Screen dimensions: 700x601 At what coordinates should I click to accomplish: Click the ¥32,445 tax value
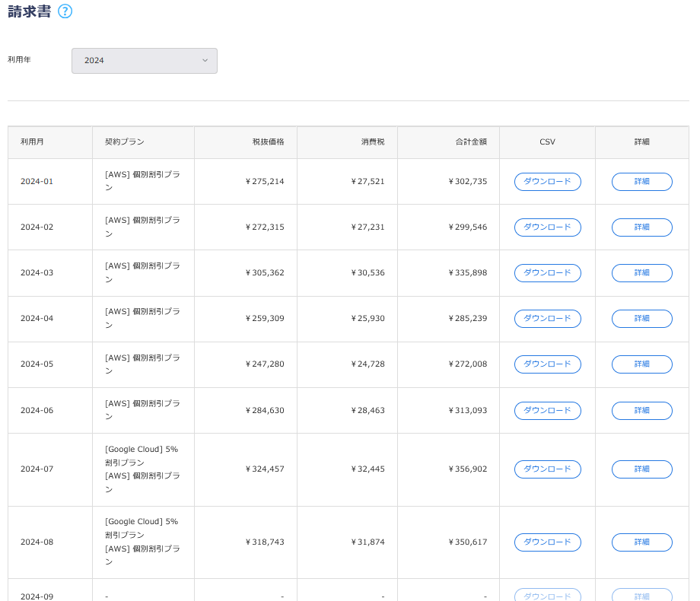point(367,469)
